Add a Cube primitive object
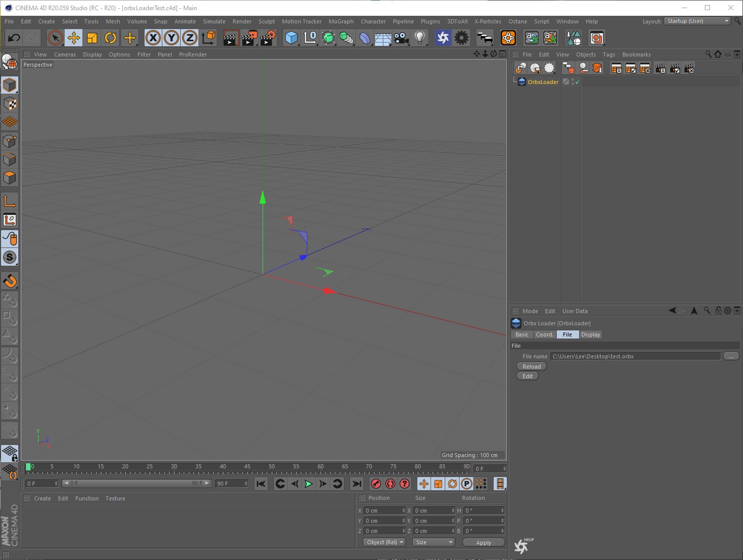The image size is (743, 560). coord(291,38)
